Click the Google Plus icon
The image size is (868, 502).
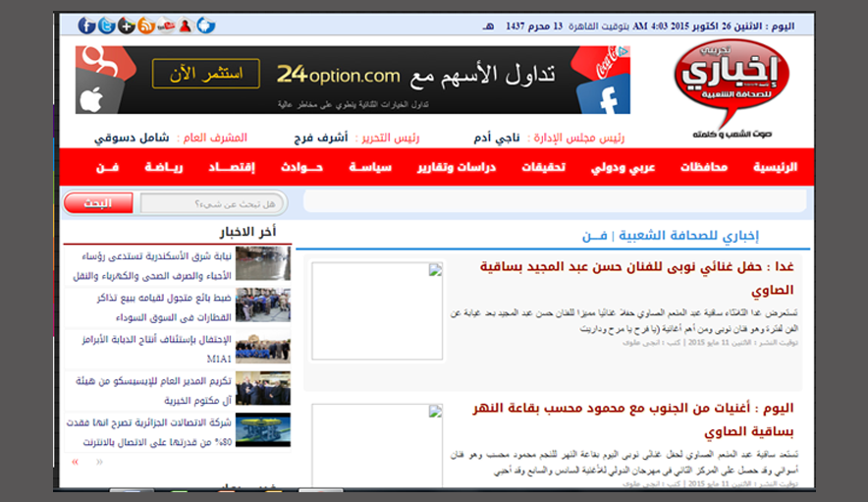126,26
